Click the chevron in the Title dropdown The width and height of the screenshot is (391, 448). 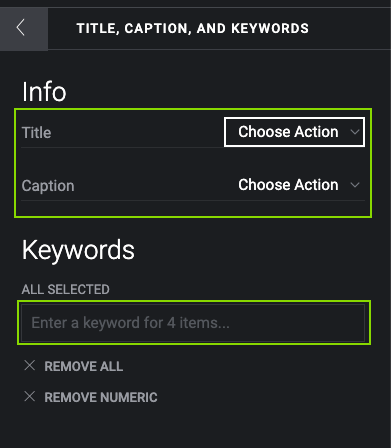355,132
